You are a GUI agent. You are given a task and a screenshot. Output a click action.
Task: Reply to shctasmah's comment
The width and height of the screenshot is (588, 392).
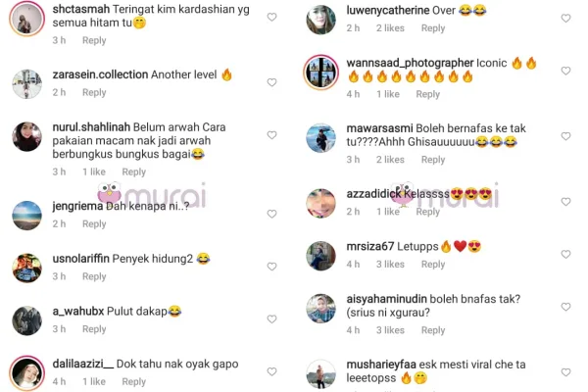tap(94, 40)
